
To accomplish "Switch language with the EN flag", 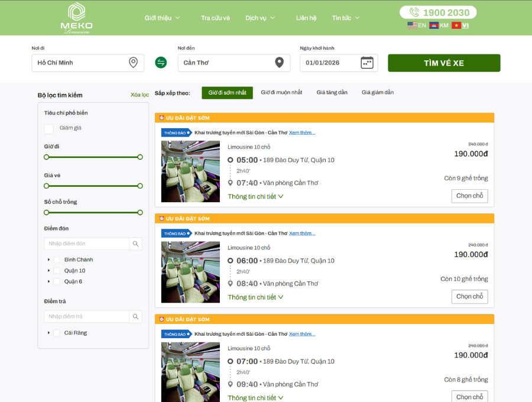I will (x=417, y=25).
